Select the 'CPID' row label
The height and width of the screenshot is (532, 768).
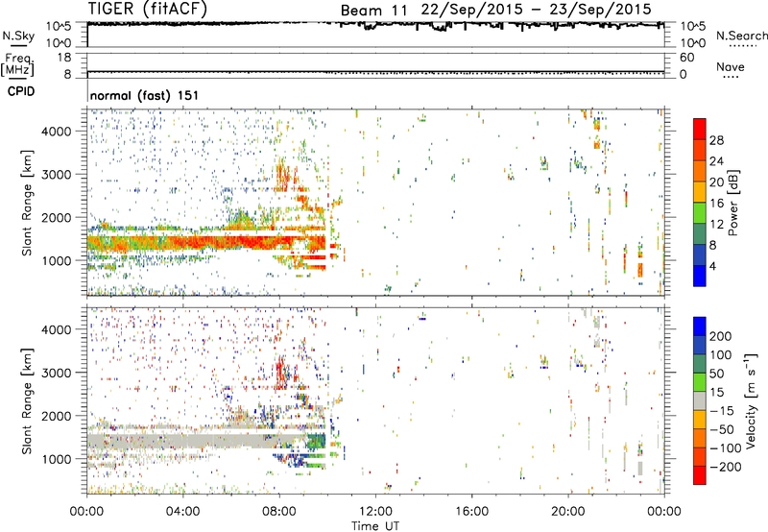point(20,91)
